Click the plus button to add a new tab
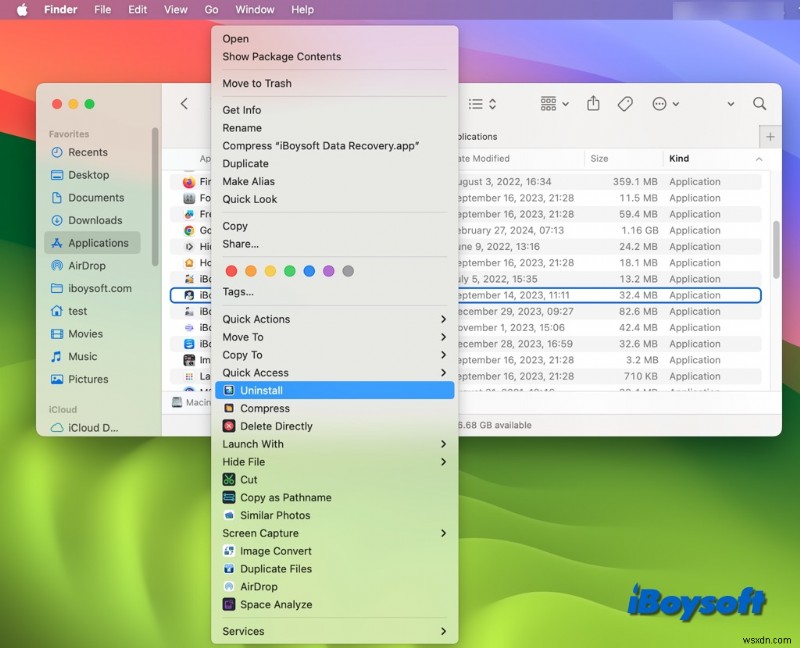 (770, 137)
